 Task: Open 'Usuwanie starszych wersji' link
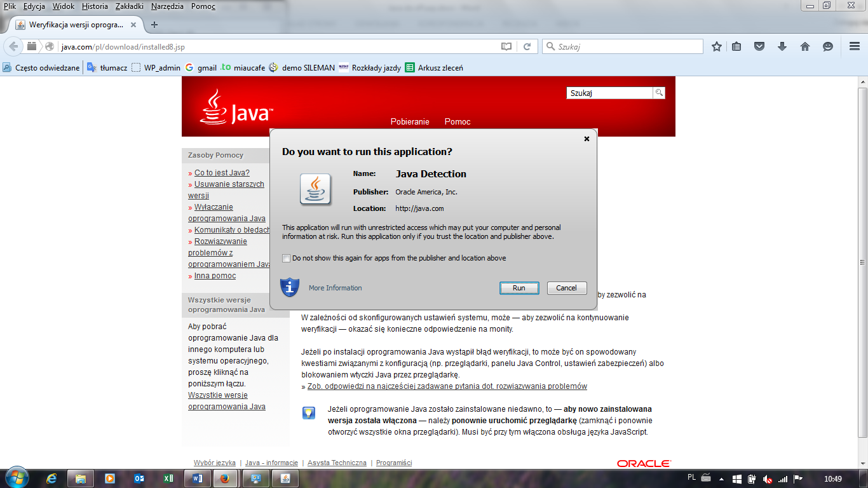(x=226, y=190)
